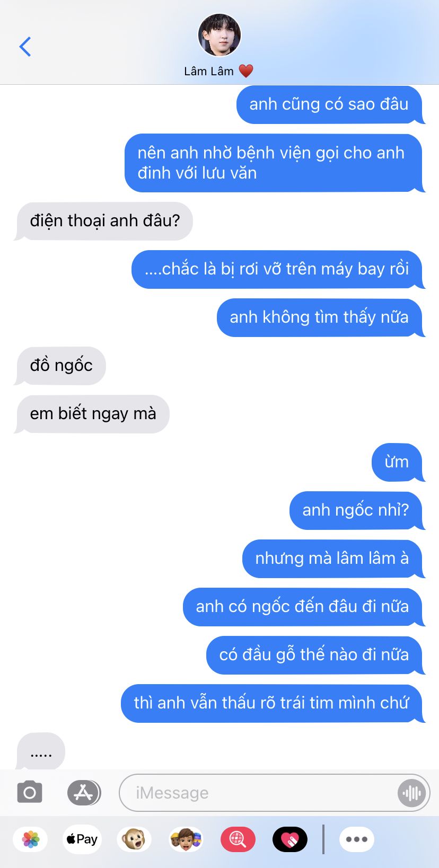Open Memoji stickers icon
This screenshot has width=439, height=868.
tap(186, 839)
